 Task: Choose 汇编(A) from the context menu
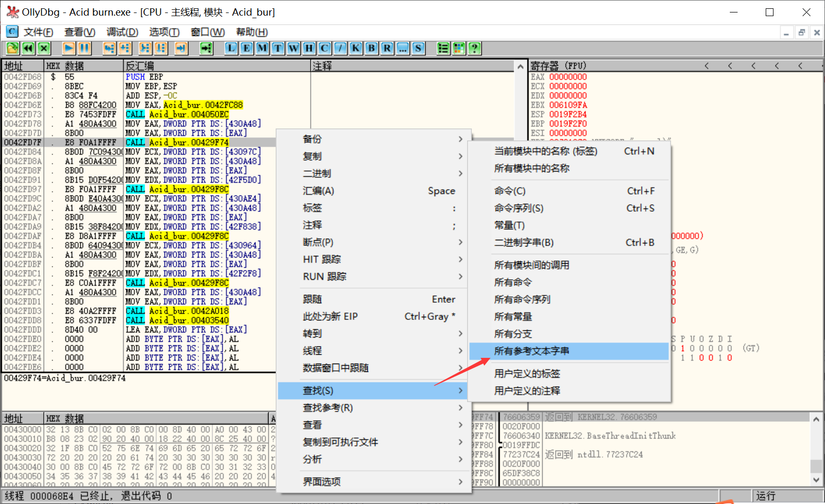pos(372,190)
